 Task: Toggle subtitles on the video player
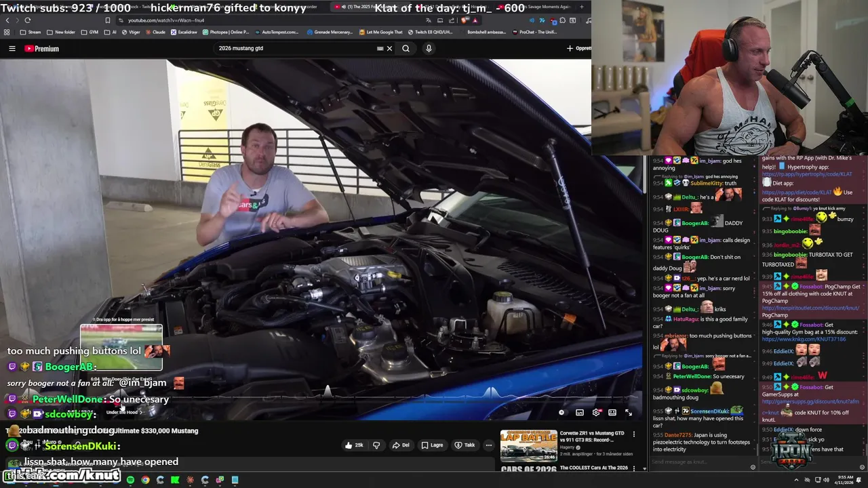tap(580, 412)
